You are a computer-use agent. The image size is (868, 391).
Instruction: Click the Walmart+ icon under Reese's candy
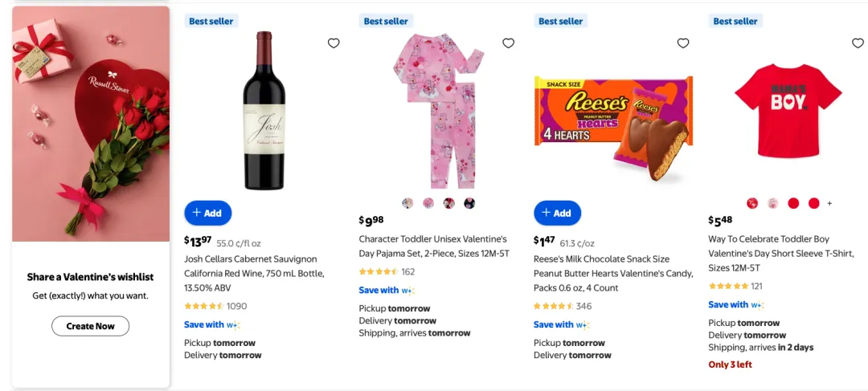583,325
